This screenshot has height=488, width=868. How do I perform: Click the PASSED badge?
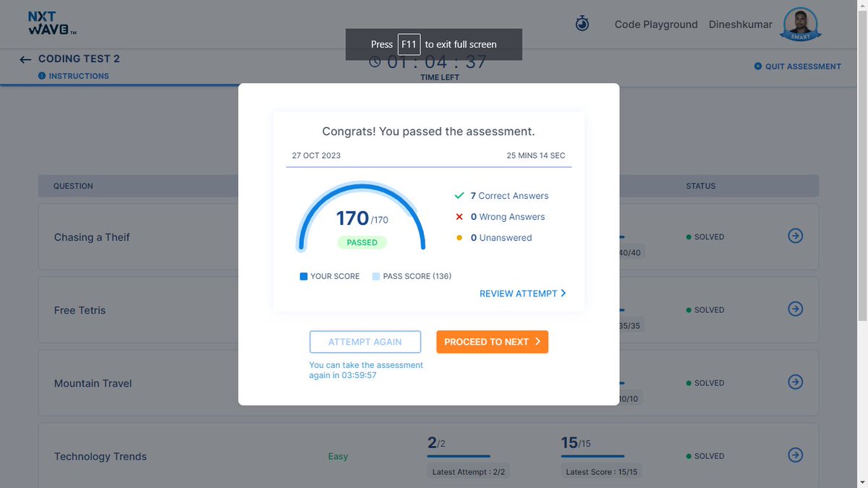(x=362, y=243)
